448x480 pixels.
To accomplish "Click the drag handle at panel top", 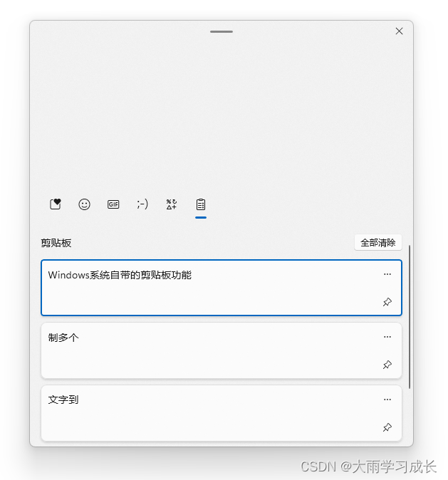I will pos(222,31).
